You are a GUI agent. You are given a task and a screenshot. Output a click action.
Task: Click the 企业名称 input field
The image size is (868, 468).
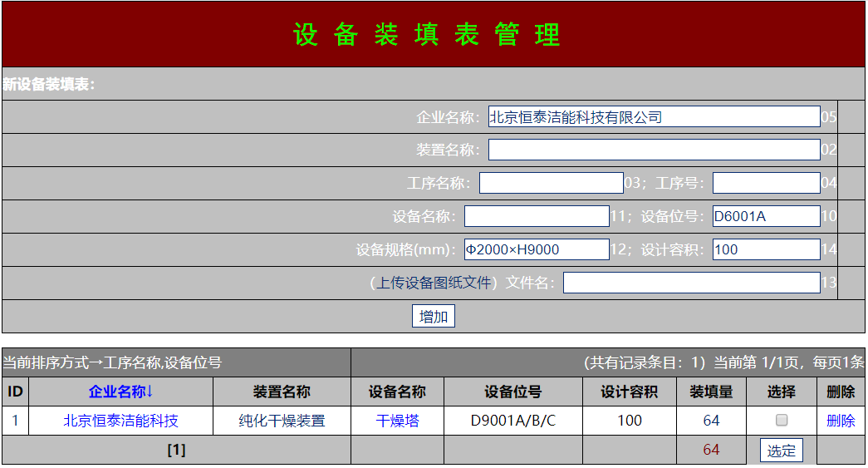(x=654, y=116)
